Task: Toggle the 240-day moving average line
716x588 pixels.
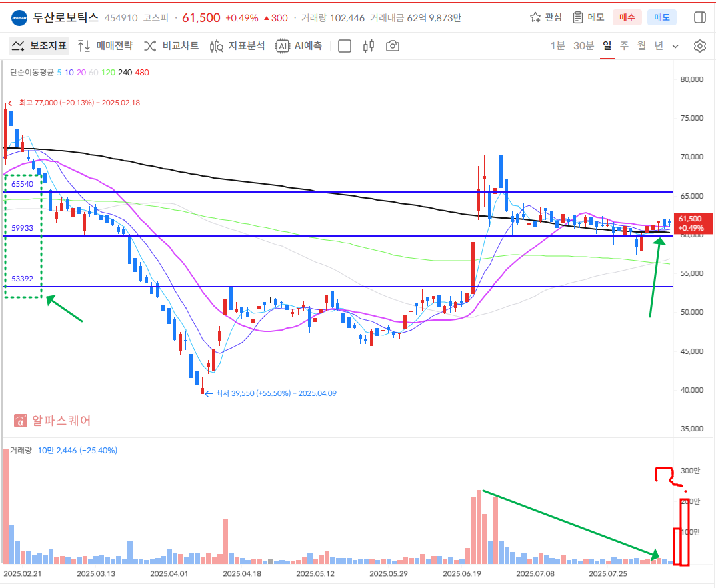Action: pos(125,73)
